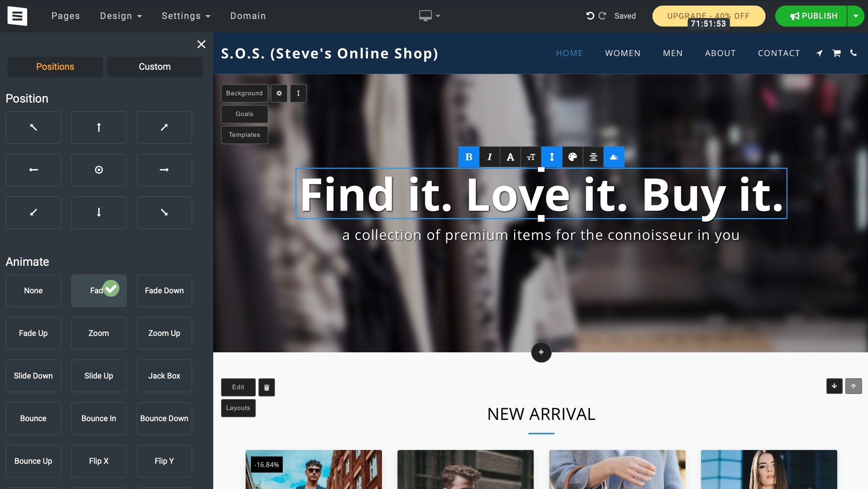
Task: Select None animation option
Action: 33,290
